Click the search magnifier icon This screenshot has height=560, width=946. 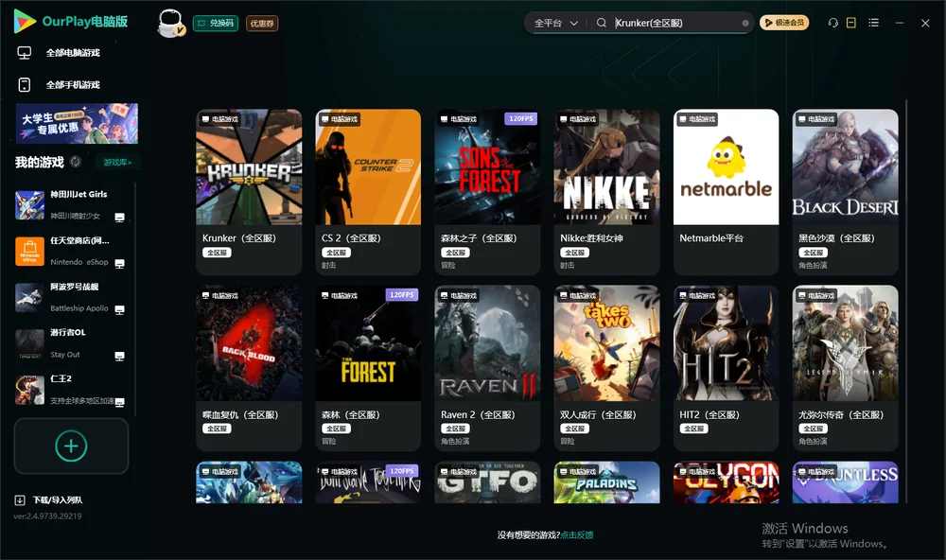coord(602,23)
